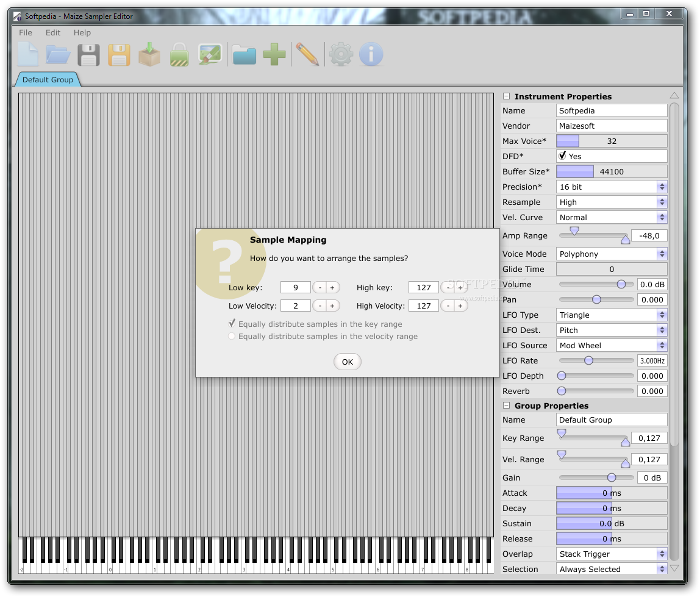The width and height of the screenshot is (700, 597).
Task: Open the LFO Source Mod Wheel dropdown
Action: click(612, 345)
